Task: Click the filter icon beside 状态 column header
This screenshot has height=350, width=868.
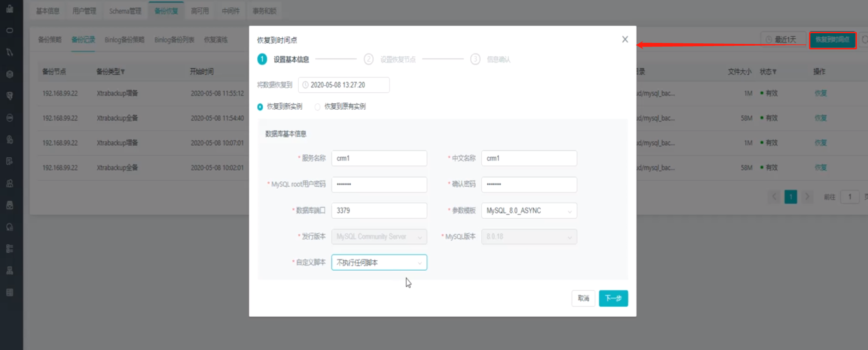Action: tap(774, 72)
